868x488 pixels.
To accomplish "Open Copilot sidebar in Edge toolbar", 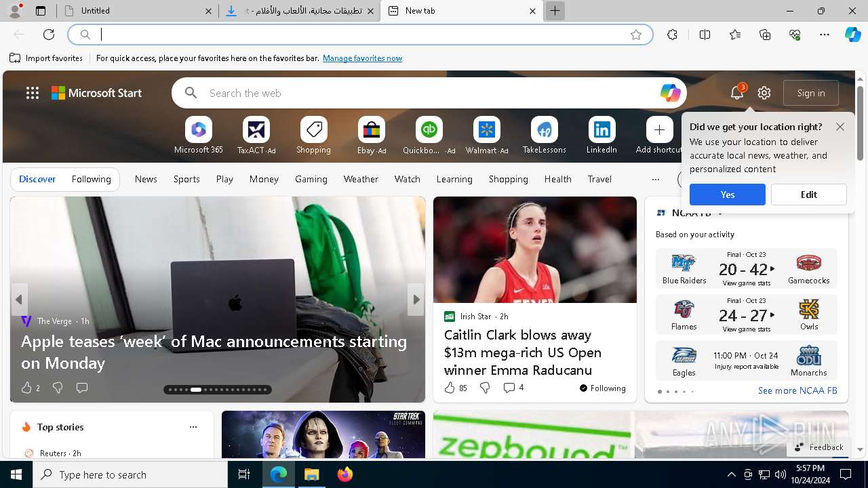I will click(852, 35).
